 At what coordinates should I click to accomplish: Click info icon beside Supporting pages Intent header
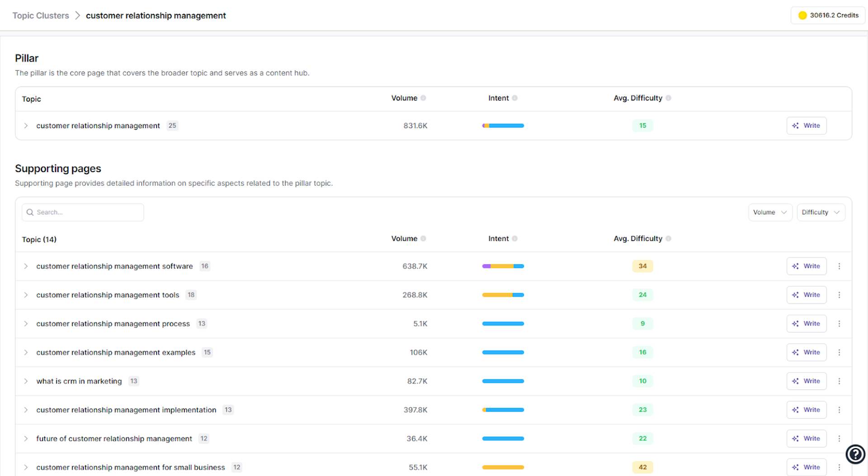(514, 238)
